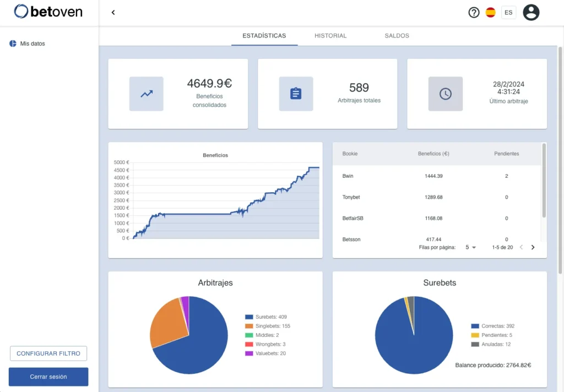
Task: Collapse sidebar with back chevron
Action: click(113, 12)
